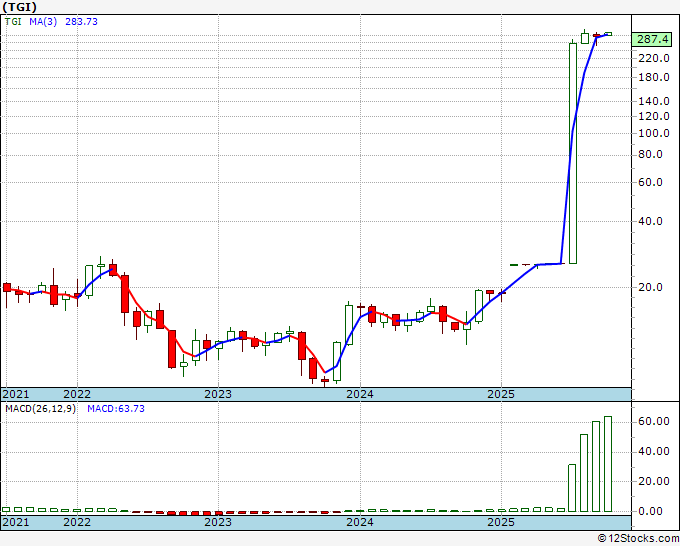This screenshot has width=680, height=546.
Task: Click the 40.00 MACD axis label
Action: coord(654,451)
